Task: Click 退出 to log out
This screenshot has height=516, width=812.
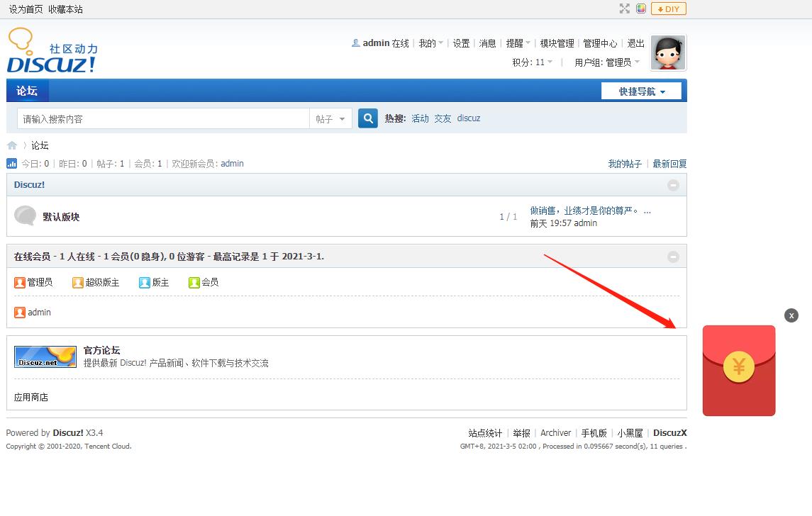Action: click(x=636, y=43)
